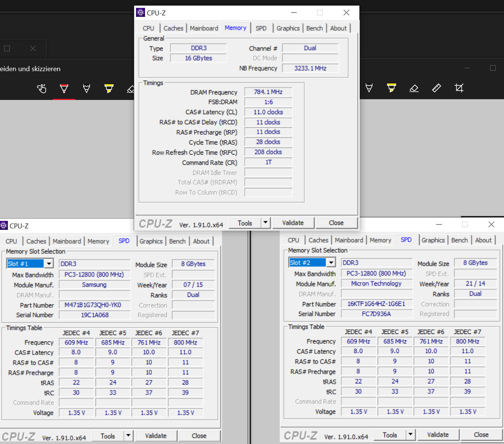Open Slot #2 memory slot selection combo box
This screenshot has height=444, width=504.
click(313, 262)
